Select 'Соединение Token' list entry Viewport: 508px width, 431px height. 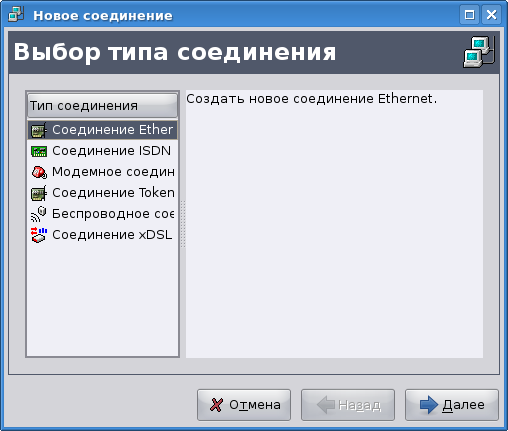(102, 193)
